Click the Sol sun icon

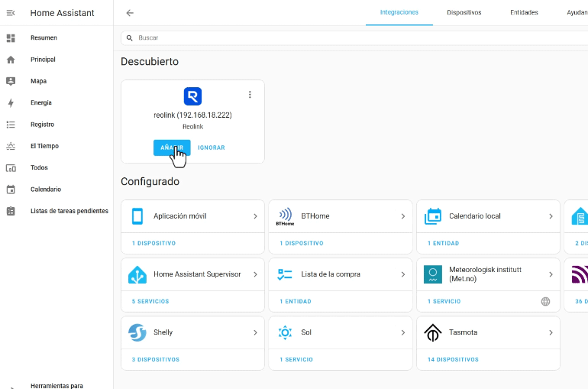coord(285,332)
